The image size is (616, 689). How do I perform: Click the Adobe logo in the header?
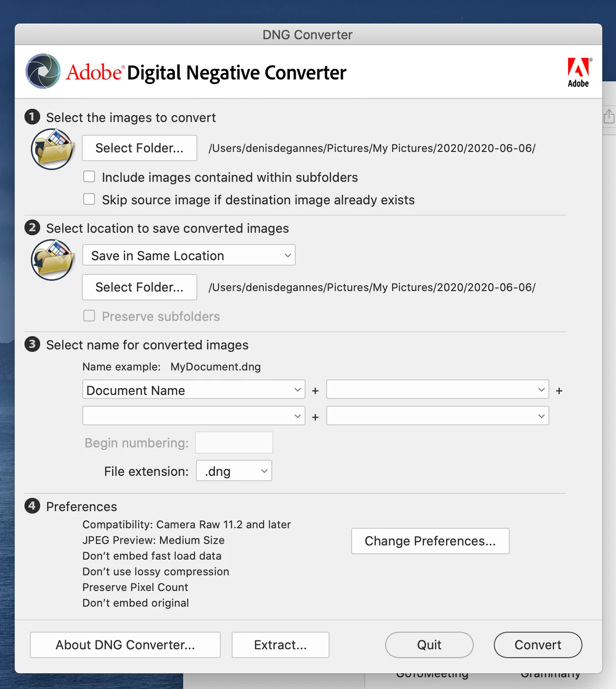click(x=579, y=73)
